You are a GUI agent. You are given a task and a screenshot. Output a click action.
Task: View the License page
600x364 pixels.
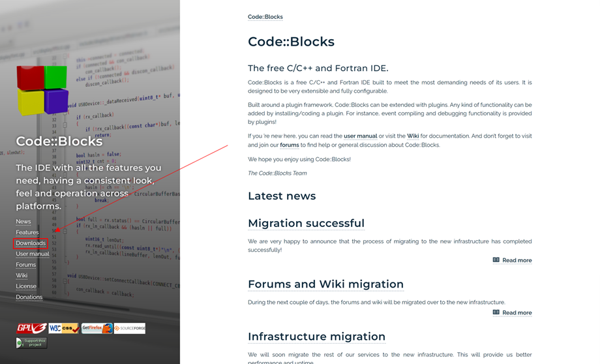pyautogui.click(x=26, y=286)
